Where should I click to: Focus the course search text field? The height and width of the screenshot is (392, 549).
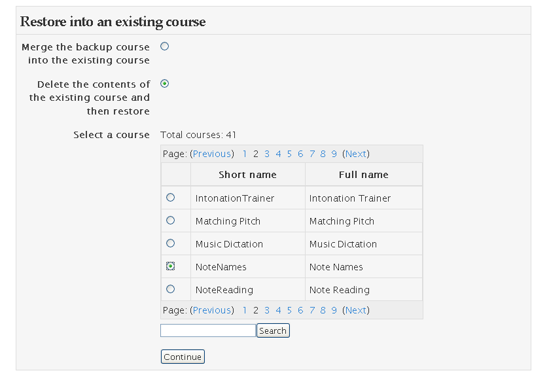pyautogui.click(x=208, y=330)
